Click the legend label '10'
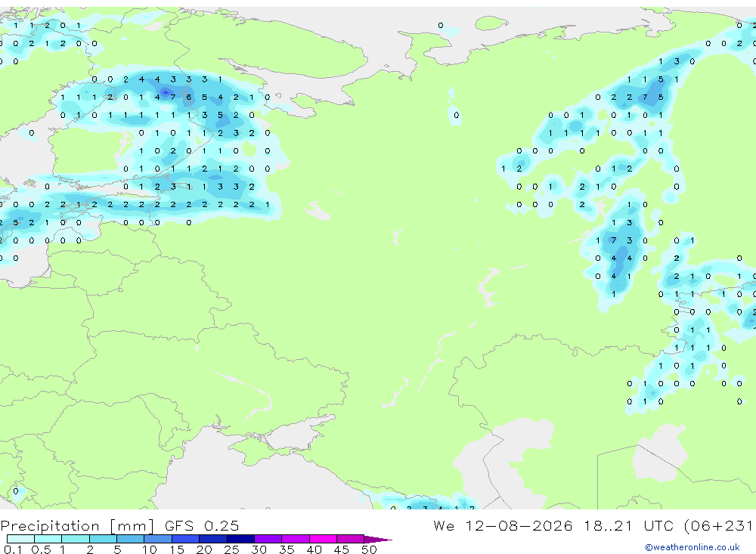The height and width of the screenshot is (554, 756). pyautogui.click(x=150, y=549)
